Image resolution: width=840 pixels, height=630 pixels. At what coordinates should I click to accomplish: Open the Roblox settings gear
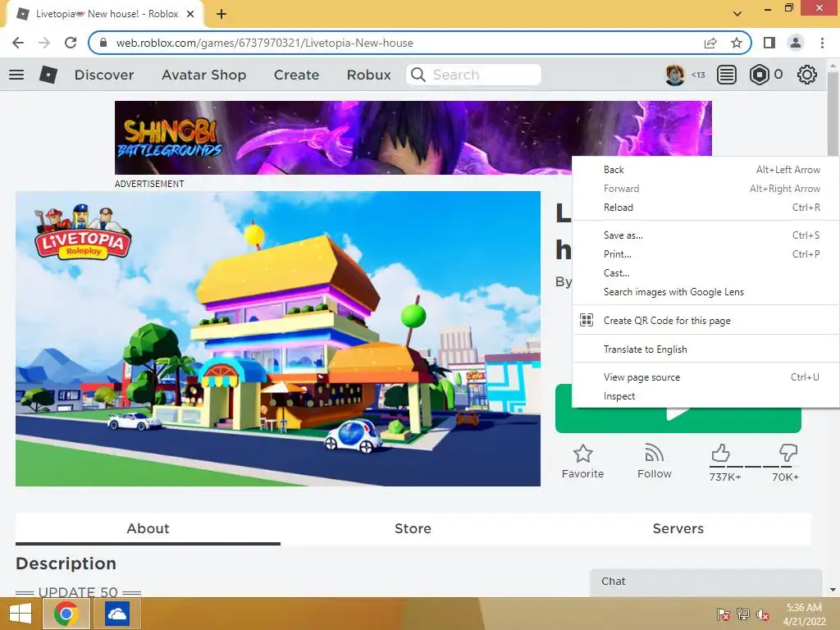click(807, 75)
